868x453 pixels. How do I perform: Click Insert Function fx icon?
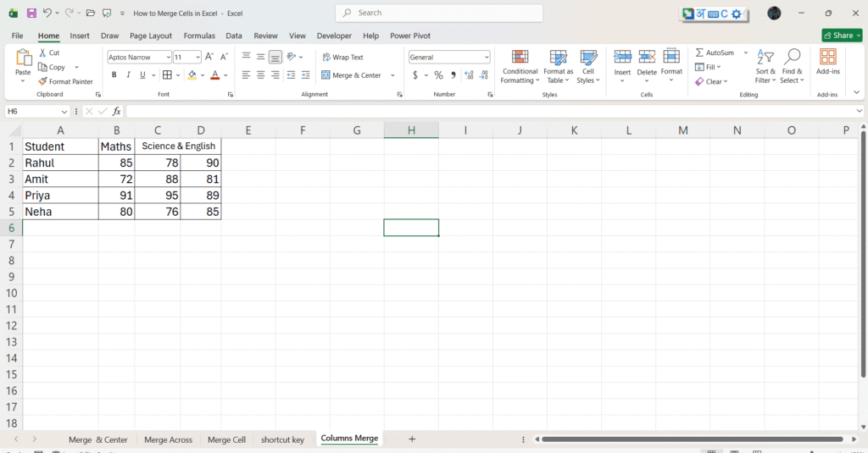(116, 111)
